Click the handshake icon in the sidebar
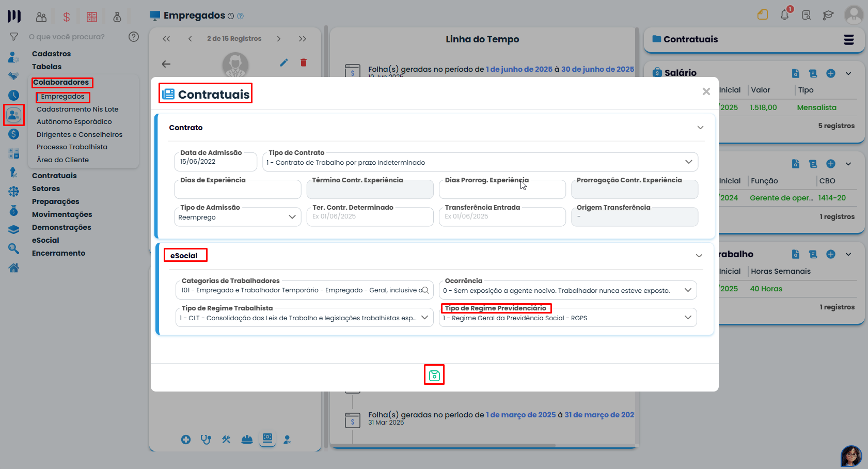The image size is (868, 469). (x=14, y=76)
